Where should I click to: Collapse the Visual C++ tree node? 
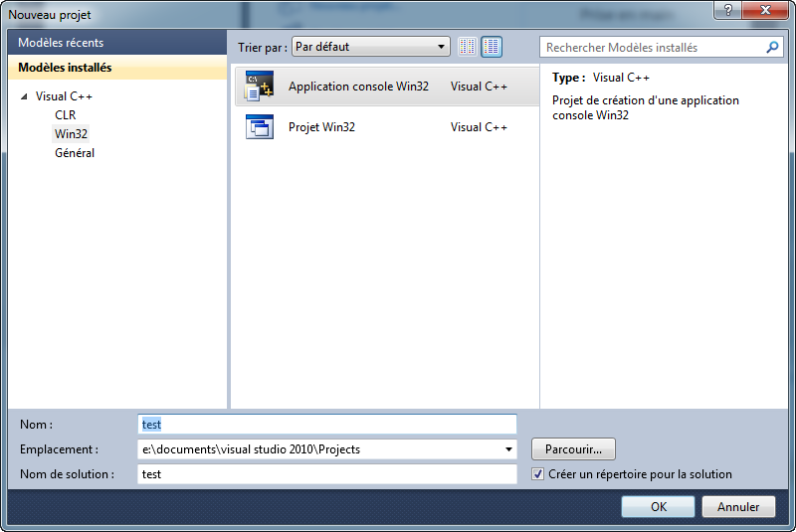click(24, 96)
